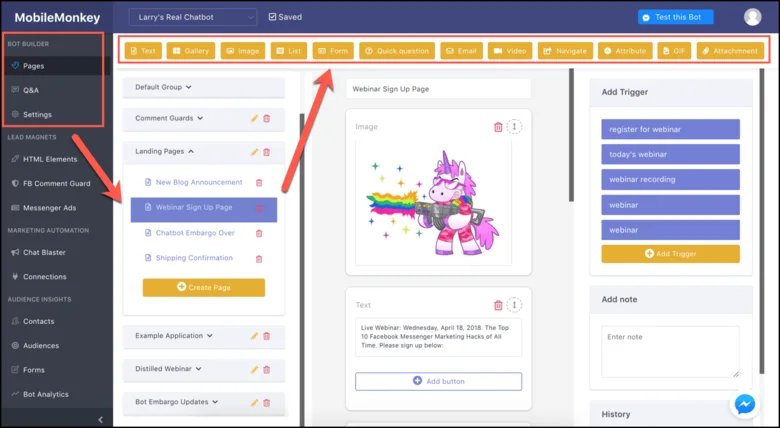The width and height of the screenshot is (780, 428).
Task: Open New Blog Announcement page
Action: point(198,182)
